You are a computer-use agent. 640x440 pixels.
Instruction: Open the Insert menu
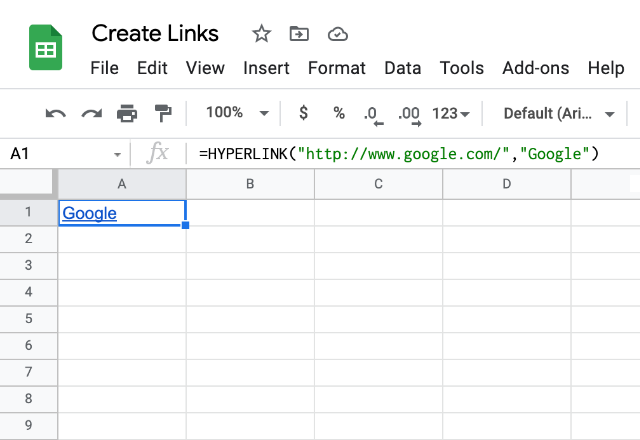point(266,68)
